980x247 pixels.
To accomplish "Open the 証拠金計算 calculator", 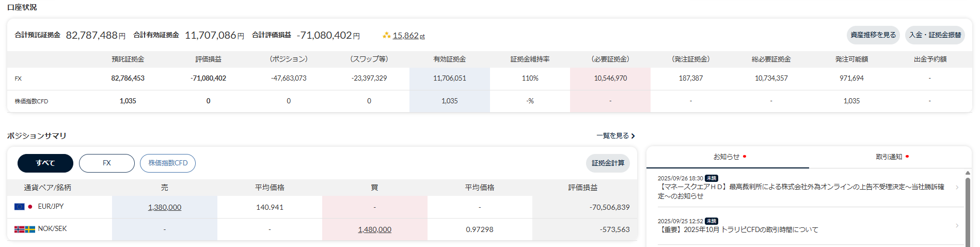I will pyautogui.click(x=608, y=163).
